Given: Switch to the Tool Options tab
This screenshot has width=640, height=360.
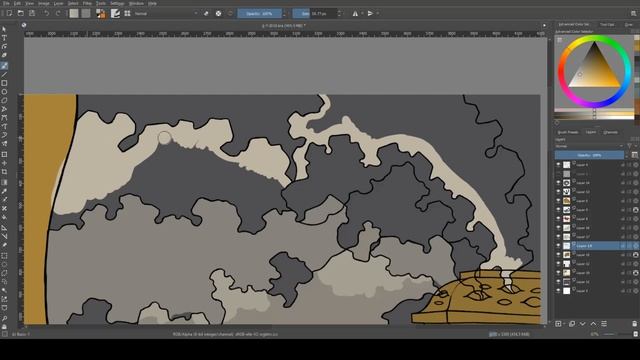Looking at the screenshot, I should pos(607,24).
